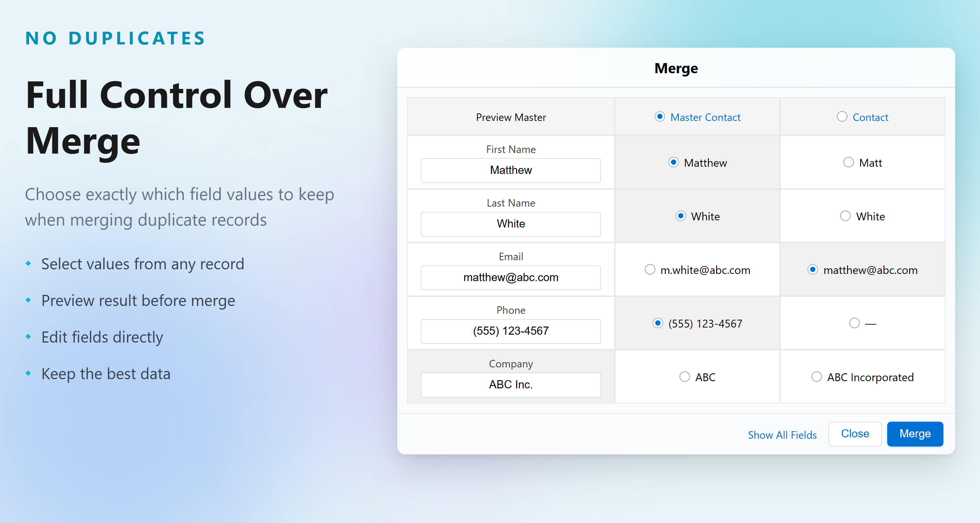
Task: Click the First Name preview input
Action: (x=511, y=171)
